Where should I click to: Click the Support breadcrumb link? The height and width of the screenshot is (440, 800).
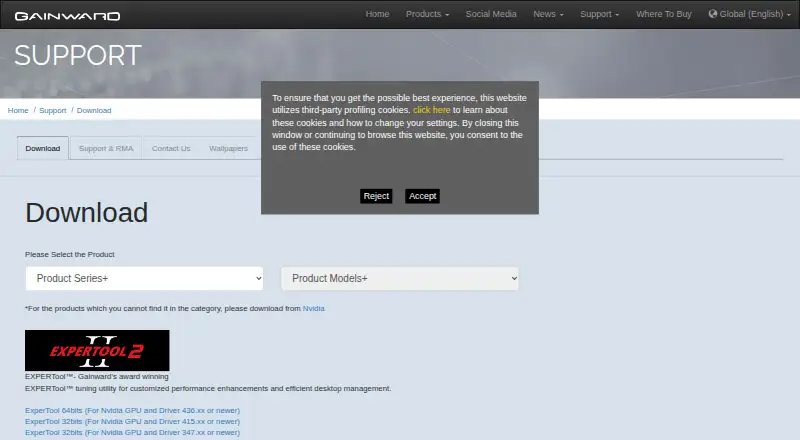(53, 110)
